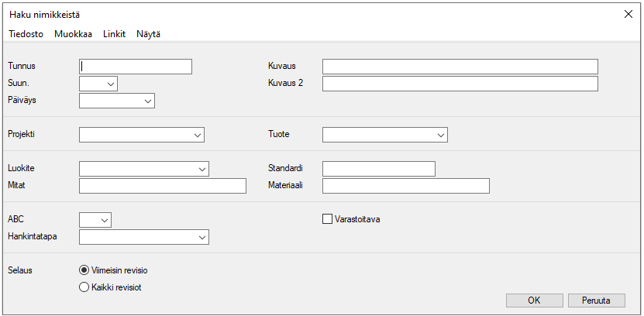
Task: Close the Haku nimikkeistä dialog window
Action: pyautogui.click(x=628, y=14)
